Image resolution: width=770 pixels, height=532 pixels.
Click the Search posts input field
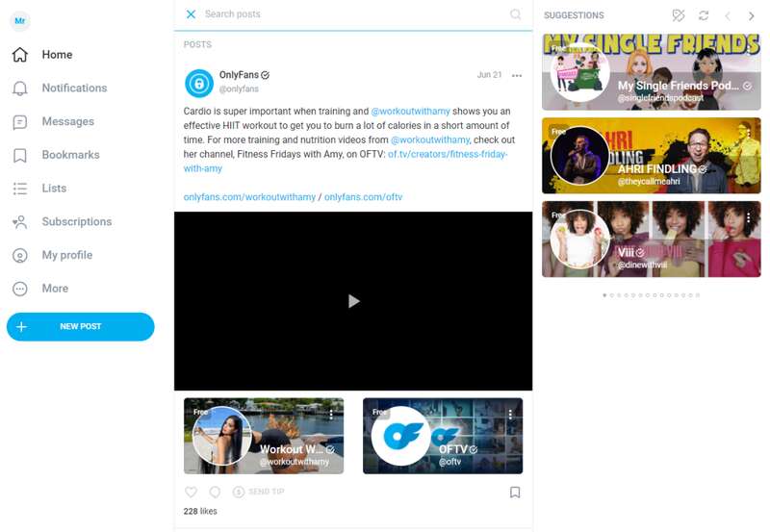pos(353,14)
